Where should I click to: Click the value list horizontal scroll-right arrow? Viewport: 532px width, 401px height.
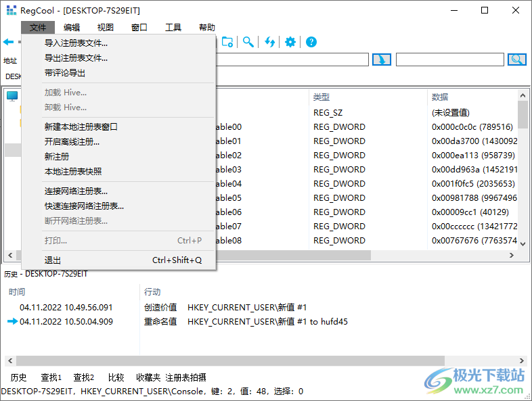pos(512,255)
